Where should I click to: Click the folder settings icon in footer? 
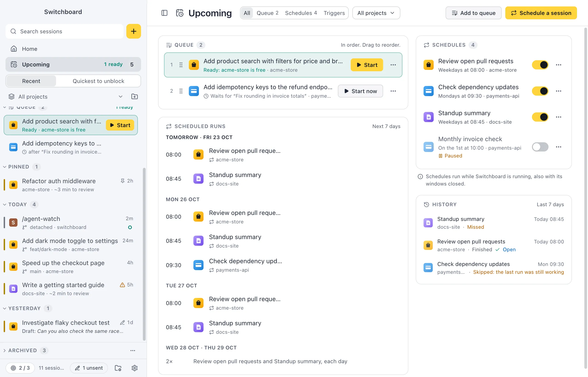coord(118,368)
